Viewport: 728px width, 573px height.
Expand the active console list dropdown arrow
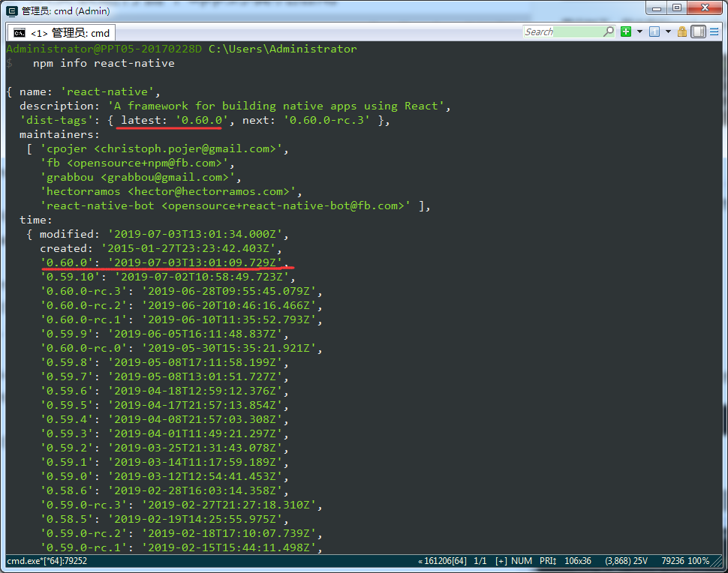[668, 31]
